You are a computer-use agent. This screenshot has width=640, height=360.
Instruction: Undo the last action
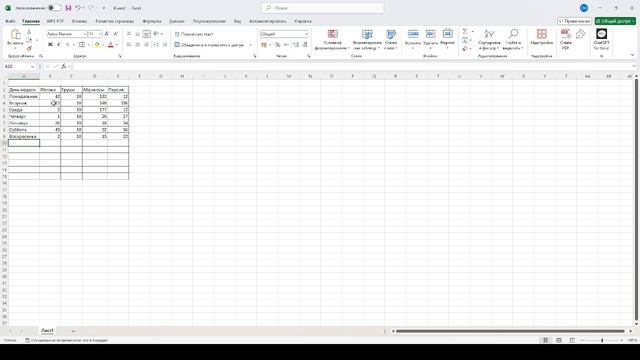tap(78, 8)
